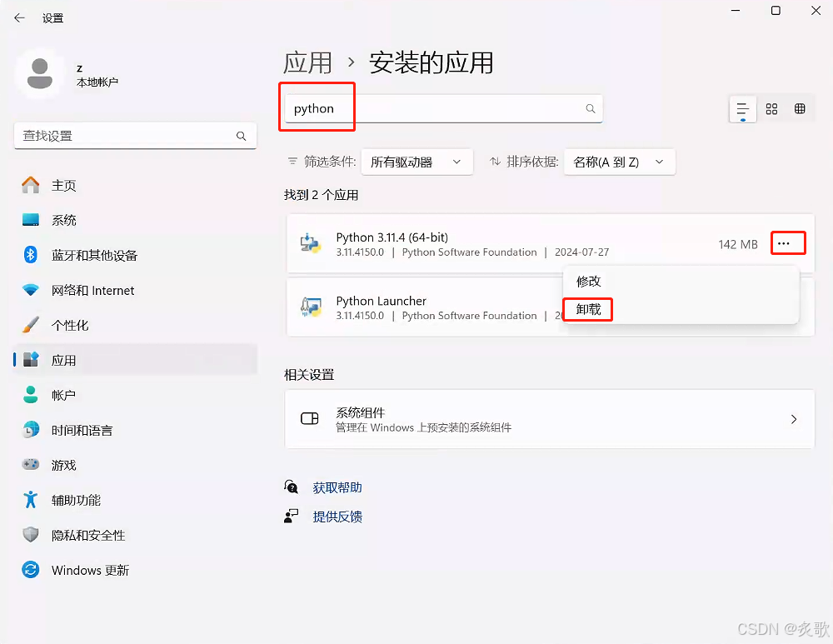Open 帐户 in the sidebar
The height and width of the screenshot is (644, 833).
point(136,396)
